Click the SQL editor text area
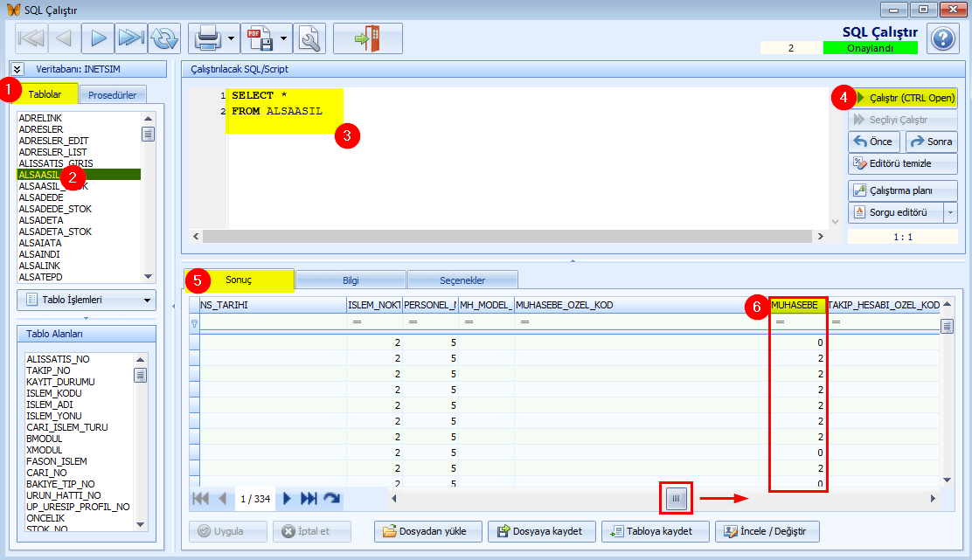This screenshot has width=972, height=560. pos(524,166)
